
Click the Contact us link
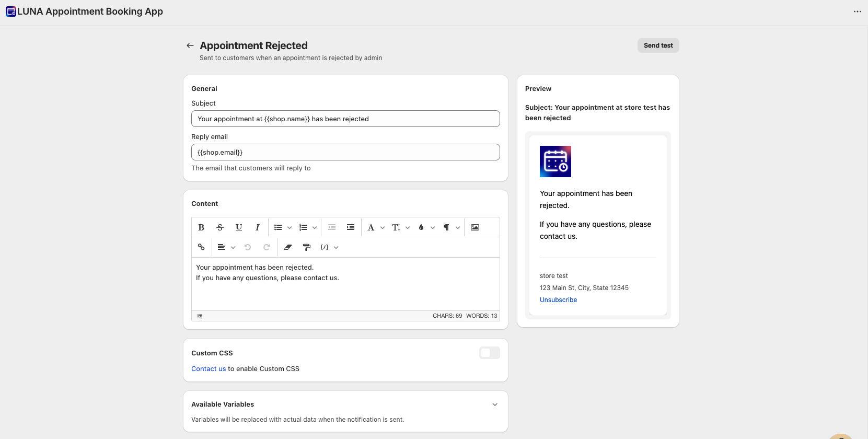click(209, 369)
